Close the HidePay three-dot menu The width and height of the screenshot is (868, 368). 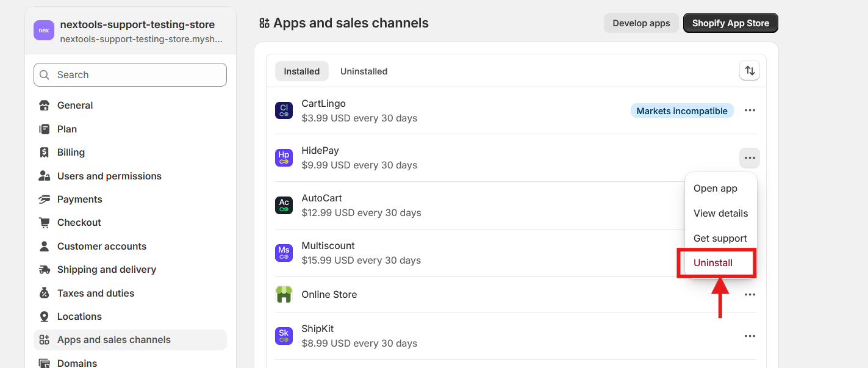coord(750,158)
